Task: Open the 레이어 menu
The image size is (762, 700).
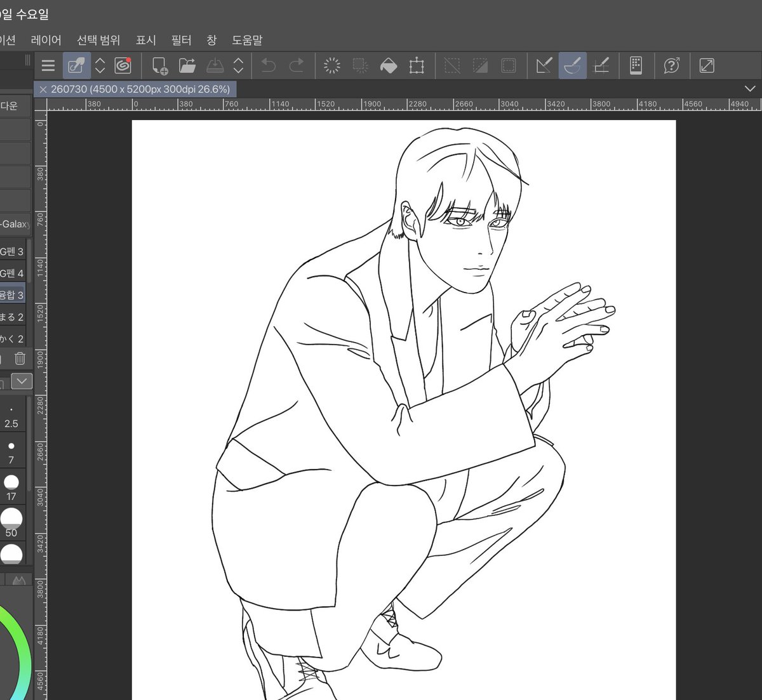Action: coord(46,40)
